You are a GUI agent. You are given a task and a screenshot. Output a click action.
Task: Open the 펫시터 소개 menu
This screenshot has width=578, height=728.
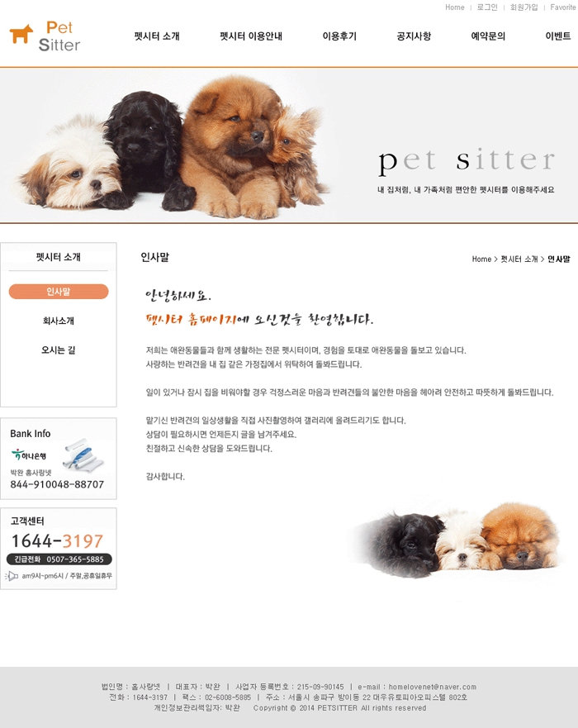157,36
